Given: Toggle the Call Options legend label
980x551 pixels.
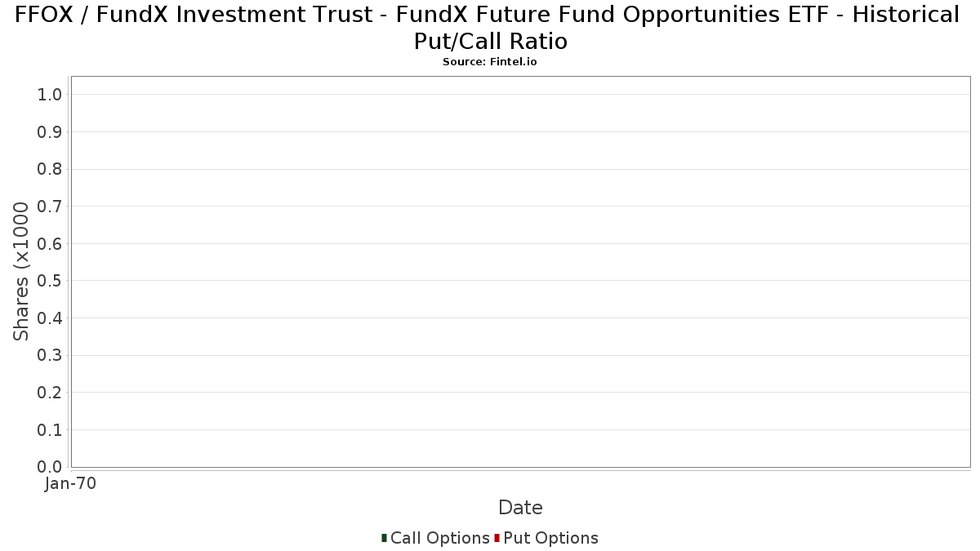Looking at the screenshot, I should 440,538.
